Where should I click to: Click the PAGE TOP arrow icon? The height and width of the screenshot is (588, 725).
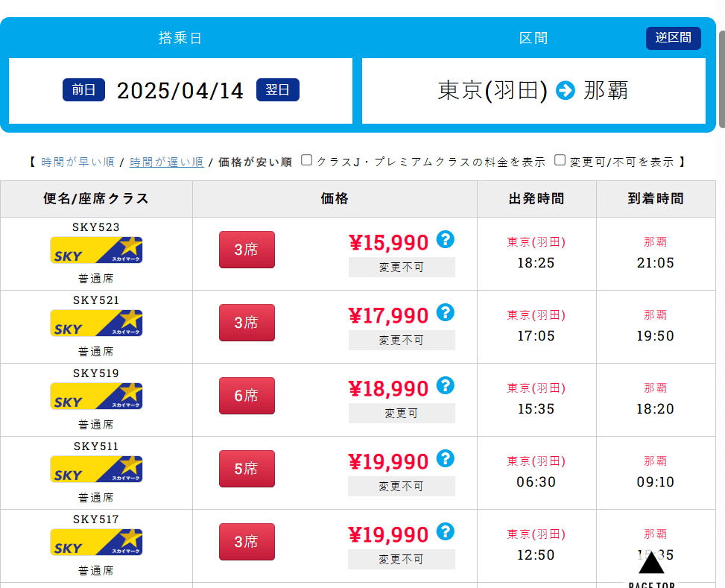[x=651, y=564]
